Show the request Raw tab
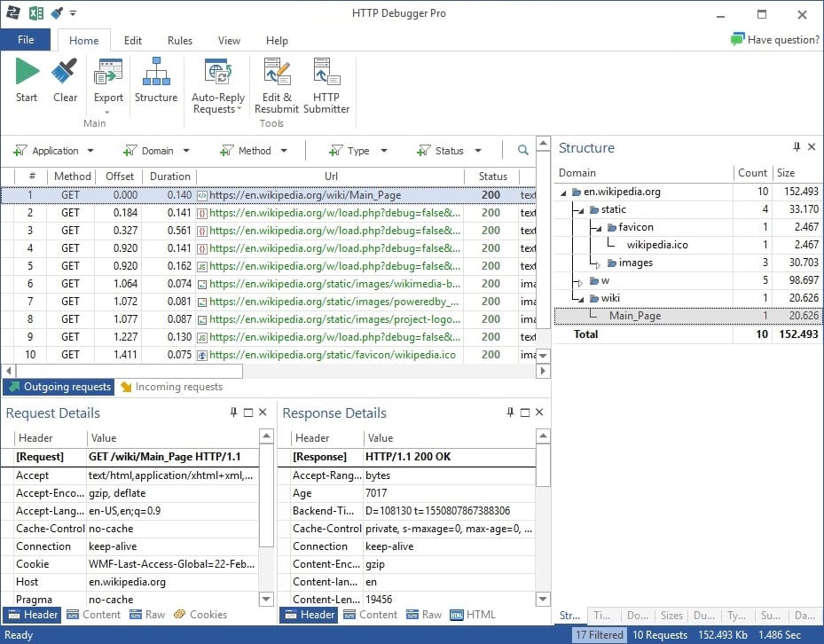Screen dimensions: 824x644 click(x=147, y=615)
